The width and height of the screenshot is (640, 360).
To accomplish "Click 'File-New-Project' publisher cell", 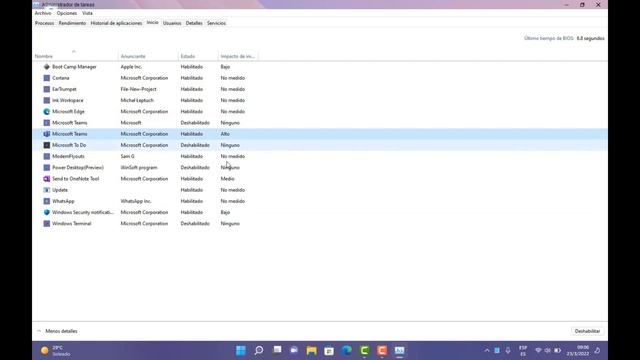I will coord(138,89).
